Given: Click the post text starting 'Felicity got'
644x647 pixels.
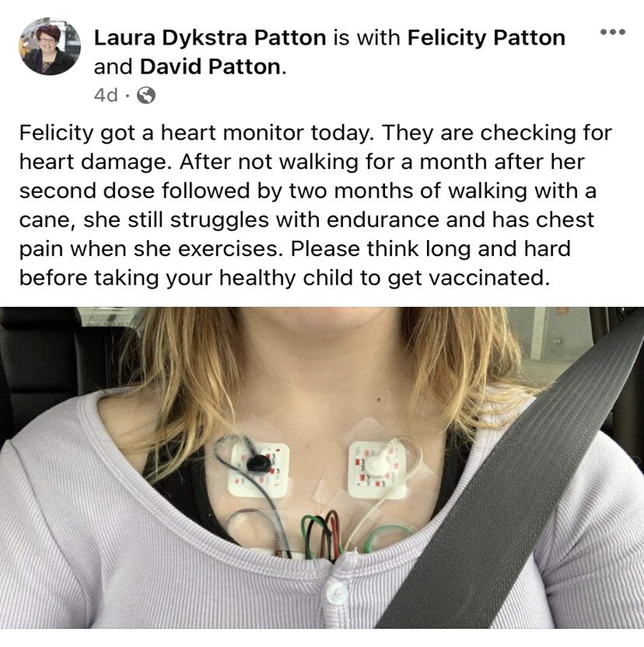Looking at the screenshot, I should 316,205.
